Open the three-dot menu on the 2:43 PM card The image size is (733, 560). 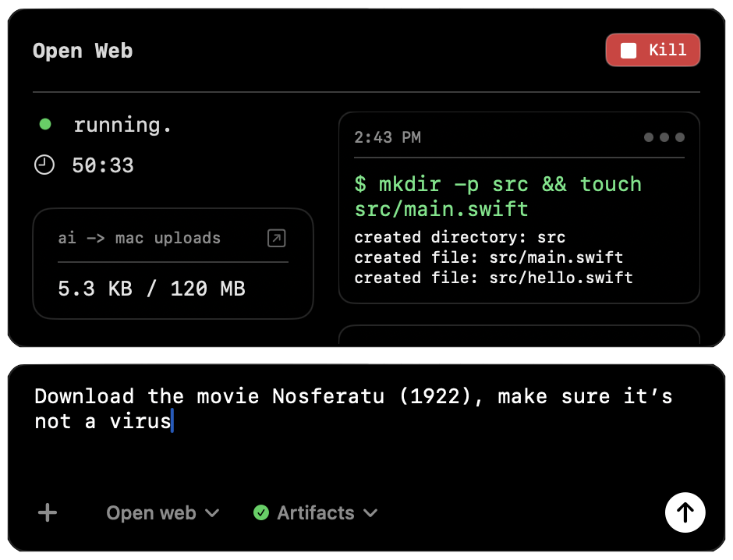664,136
